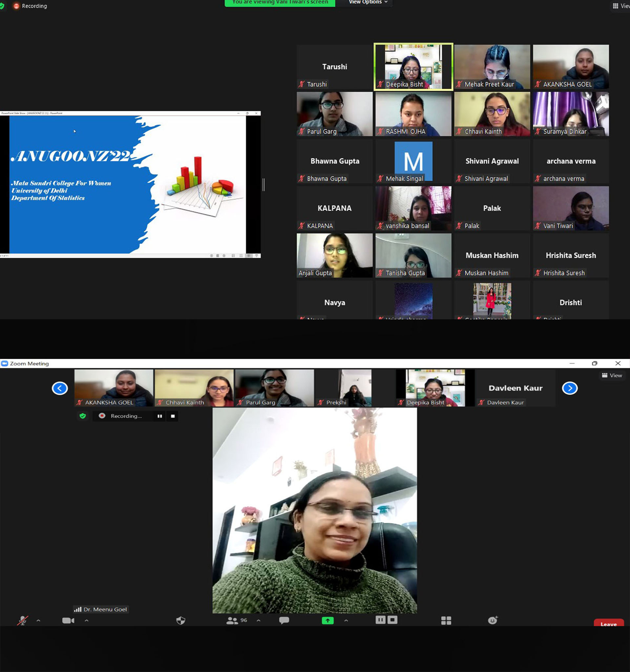Pause recording in the Recording indicator bar
This screenshot has width=630, height=672.
pos(159,416)
